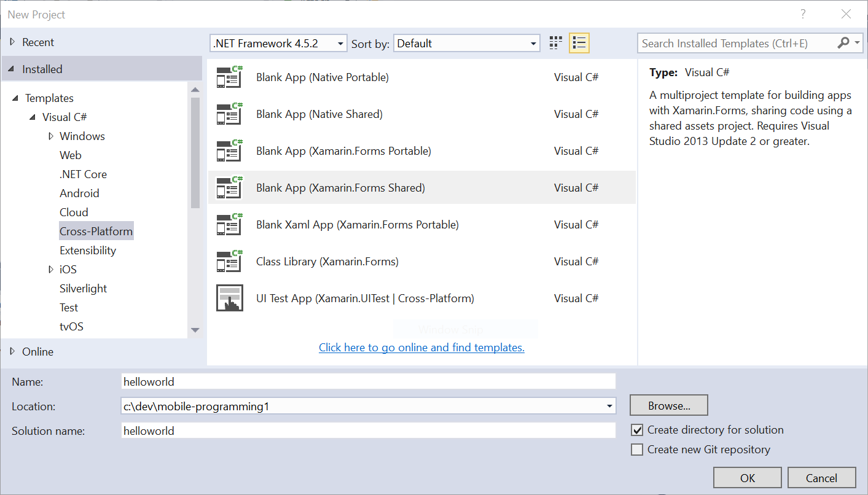Viewport: 868px width, 495px height.
Task: Select the Cloud template category
Action: pos(74,212)
